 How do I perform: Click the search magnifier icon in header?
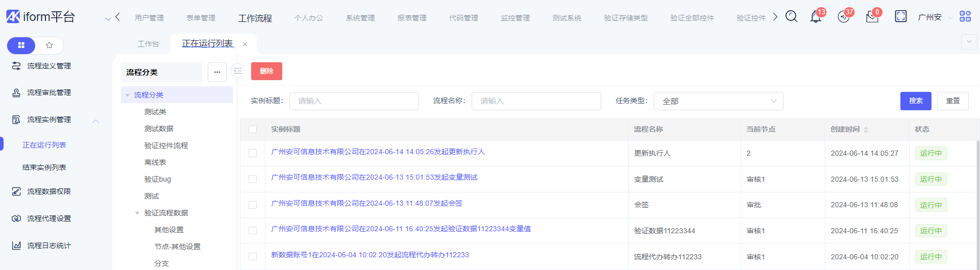tap(791, 17)
